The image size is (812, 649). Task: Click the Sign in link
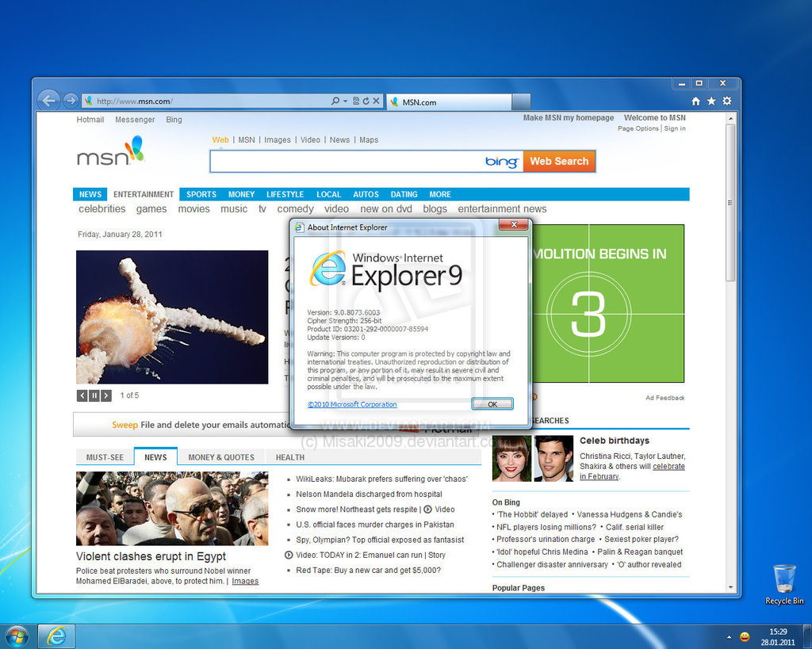(x=675, y=128)
